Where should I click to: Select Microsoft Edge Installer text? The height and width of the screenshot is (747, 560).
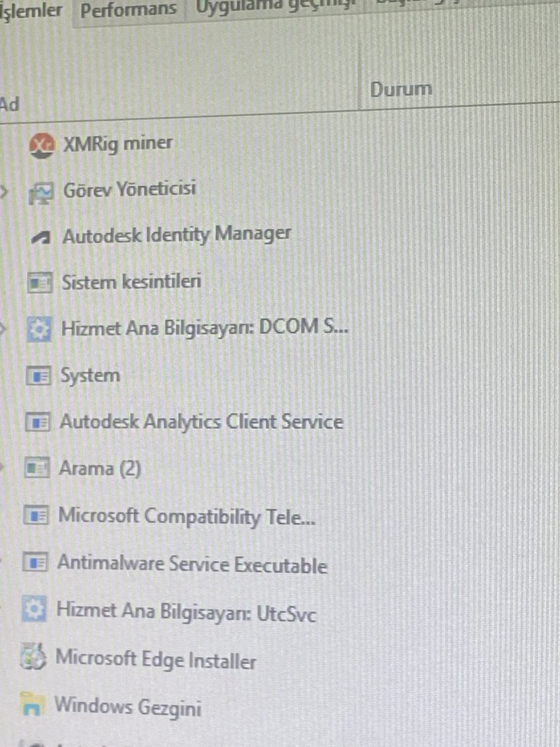pos(156,660)
